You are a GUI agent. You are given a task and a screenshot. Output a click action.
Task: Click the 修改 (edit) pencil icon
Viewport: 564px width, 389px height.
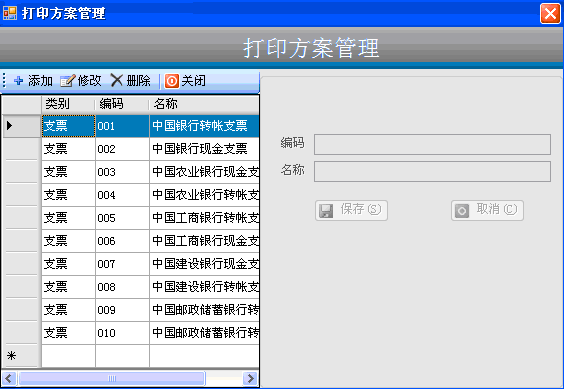[x=68, y=81]
